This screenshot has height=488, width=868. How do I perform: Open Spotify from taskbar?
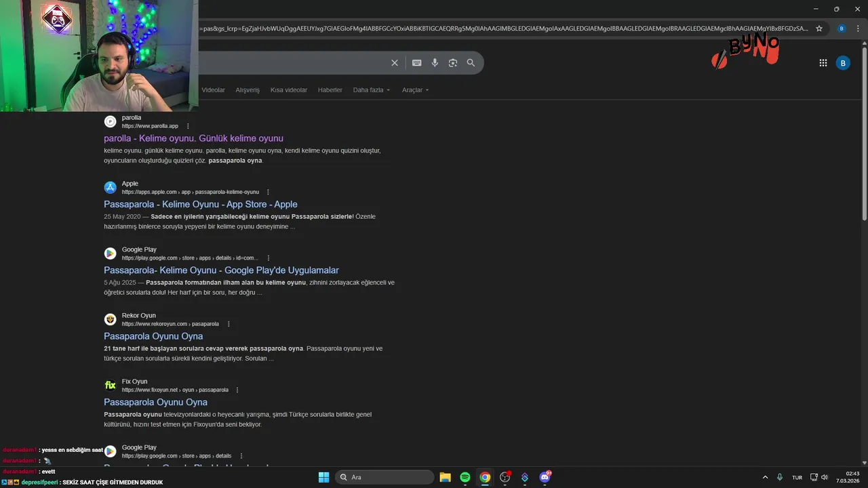[465, 477]
